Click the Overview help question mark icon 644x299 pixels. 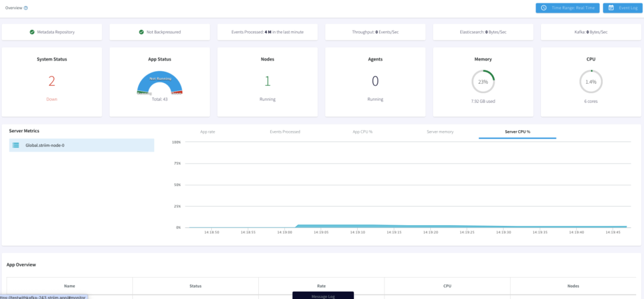[26, 8]
